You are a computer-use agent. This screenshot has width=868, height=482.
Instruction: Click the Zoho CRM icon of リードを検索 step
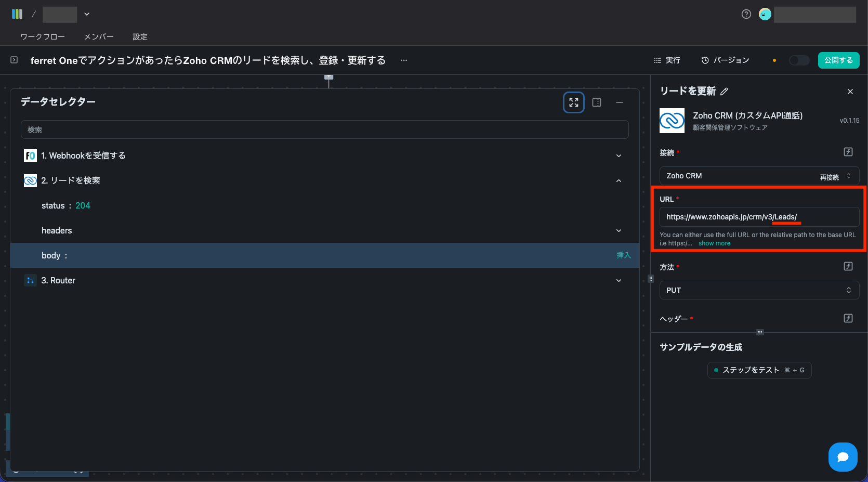point(30,180)
